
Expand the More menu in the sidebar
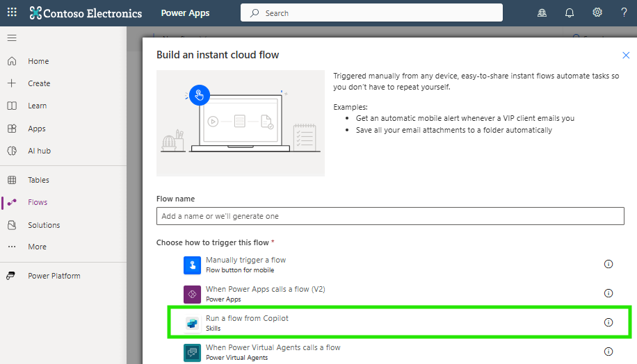[37, 247]
